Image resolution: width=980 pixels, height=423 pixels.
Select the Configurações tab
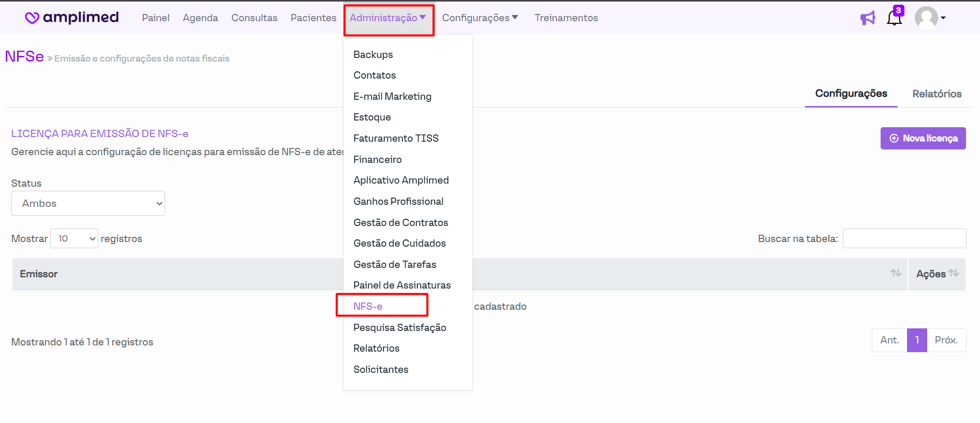[x=851, y=94]
